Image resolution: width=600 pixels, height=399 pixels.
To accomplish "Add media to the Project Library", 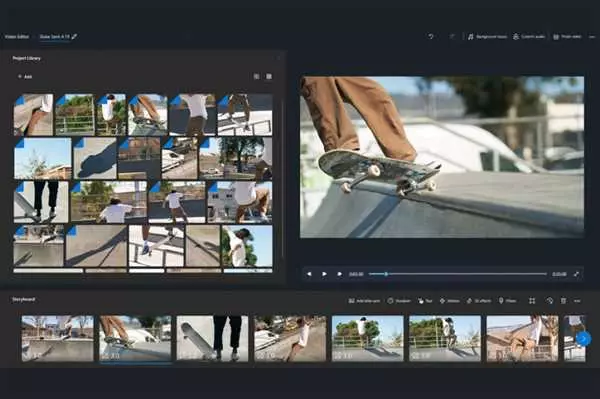I will [25, 77].
